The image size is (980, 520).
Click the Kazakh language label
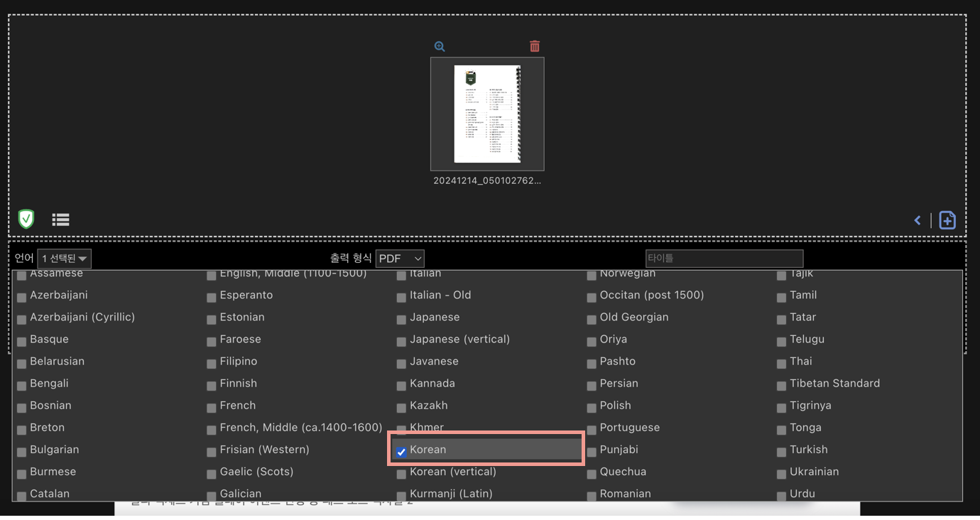coord(429,405)
